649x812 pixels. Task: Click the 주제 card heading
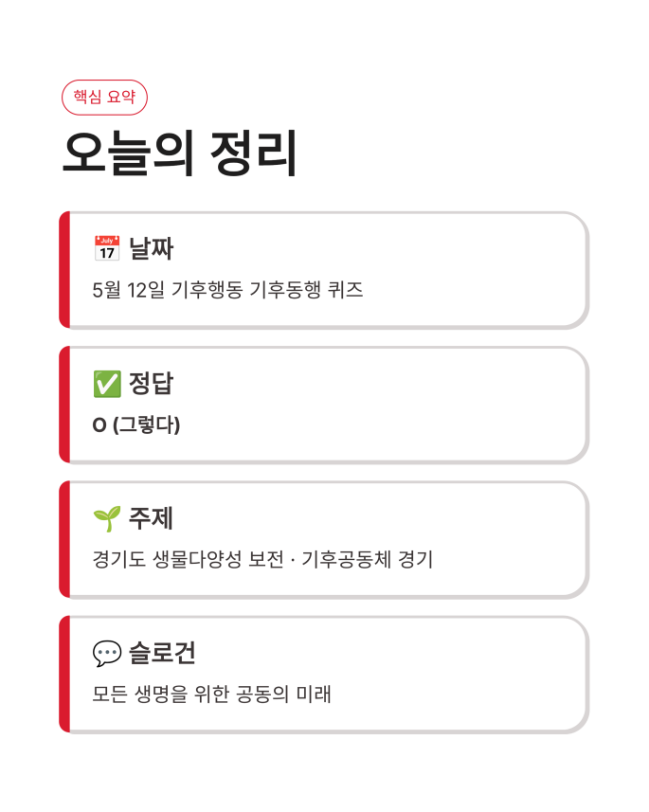(x=151, y=518)
